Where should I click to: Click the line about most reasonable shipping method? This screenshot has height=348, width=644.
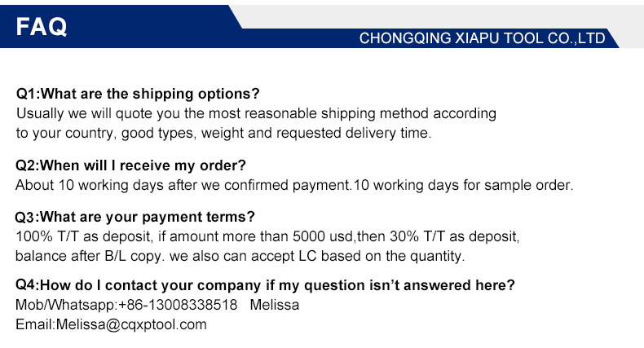tap(256, 113)
